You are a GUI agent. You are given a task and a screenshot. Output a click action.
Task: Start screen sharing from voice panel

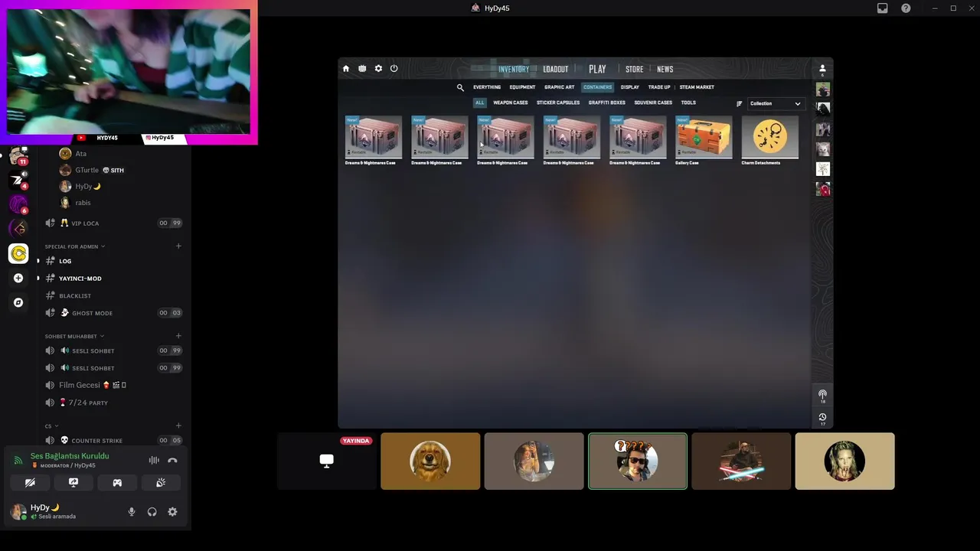73,483
